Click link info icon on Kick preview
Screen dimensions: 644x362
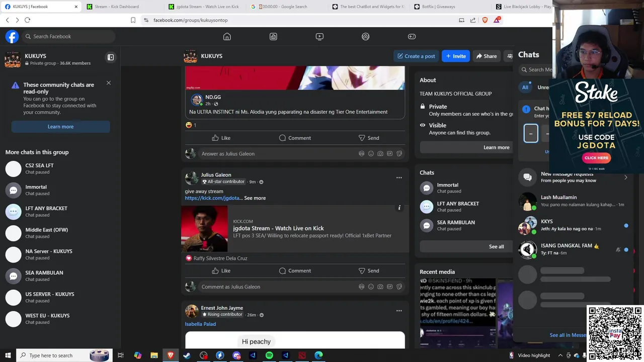point(399,208)
